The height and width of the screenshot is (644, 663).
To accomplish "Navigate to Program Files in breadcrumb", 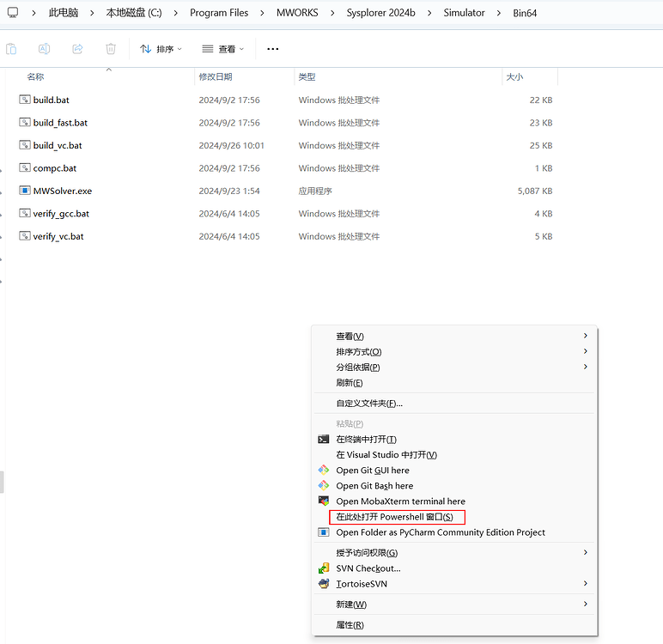I will [x=219, y=13].
